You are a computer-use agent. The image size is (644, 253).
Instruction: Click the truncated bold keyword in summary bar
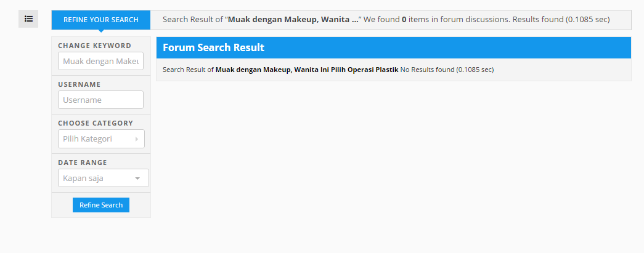[293, 19]
